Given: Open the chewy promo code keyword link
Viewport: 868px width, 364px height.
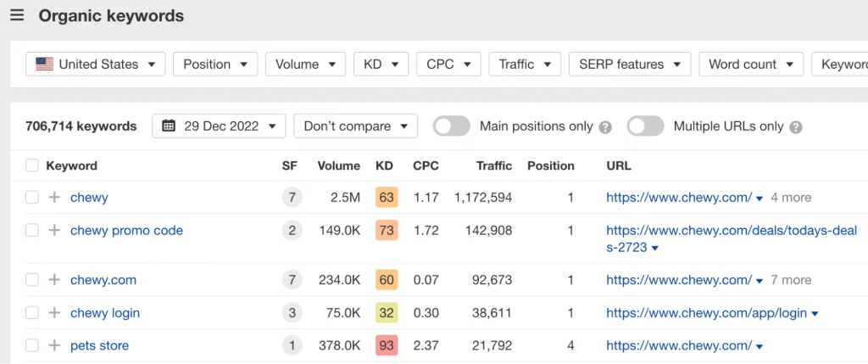Looking at the screenshot, I should pos(126,231).
